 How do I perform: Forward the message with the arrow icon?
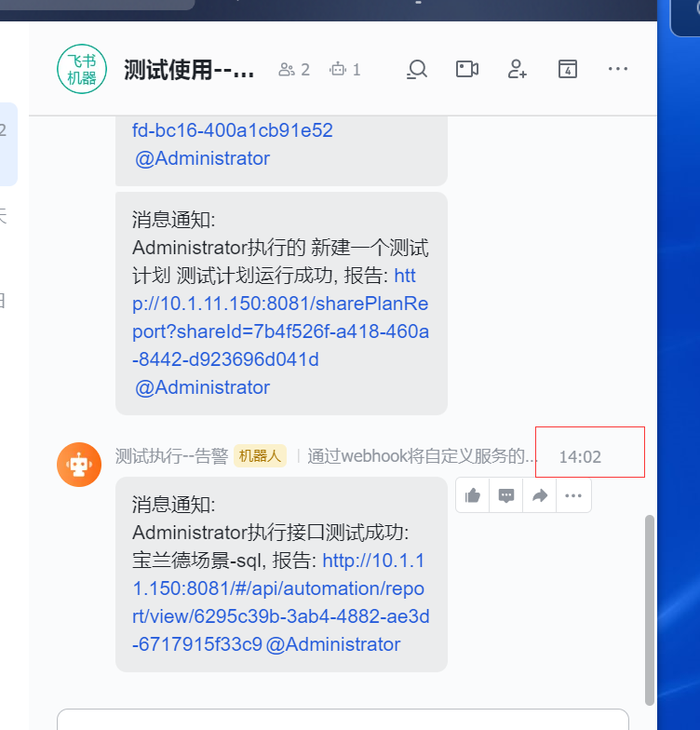pyautogui.click(x=540, y=495)
